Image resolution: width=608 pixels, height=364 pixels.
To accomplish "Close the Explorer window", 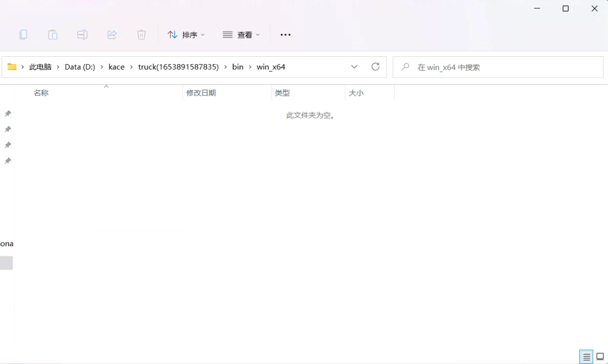I will click(594, 8).
